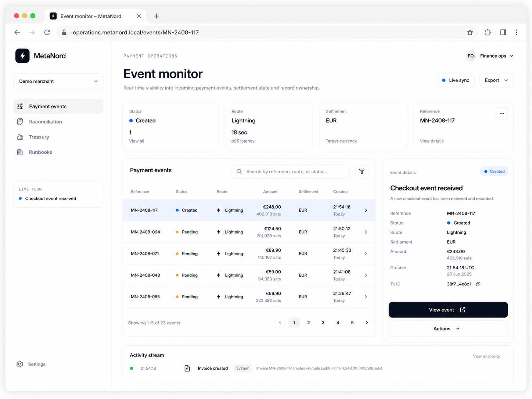Go to pagination page 5
The height and width of the screenshot is (399, 532).
352,323
